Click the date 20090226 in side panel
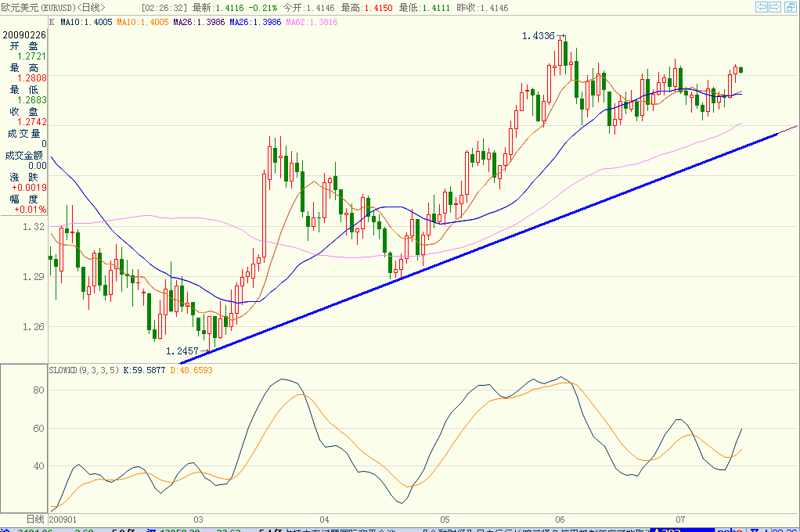Image resolution: width=800 pixels, height=532 pixels. [24, 34]
